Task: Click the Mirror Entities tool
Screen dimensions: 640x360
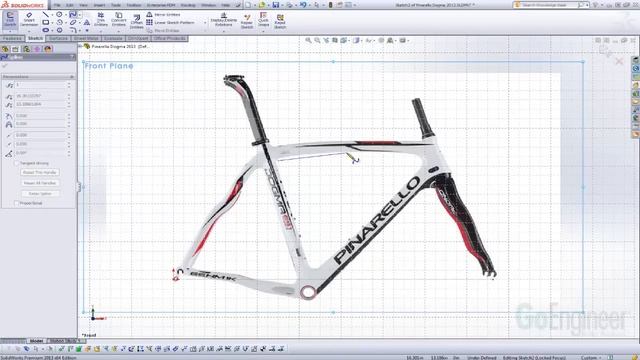Action: pyautogui.click(x=163, y=14)
